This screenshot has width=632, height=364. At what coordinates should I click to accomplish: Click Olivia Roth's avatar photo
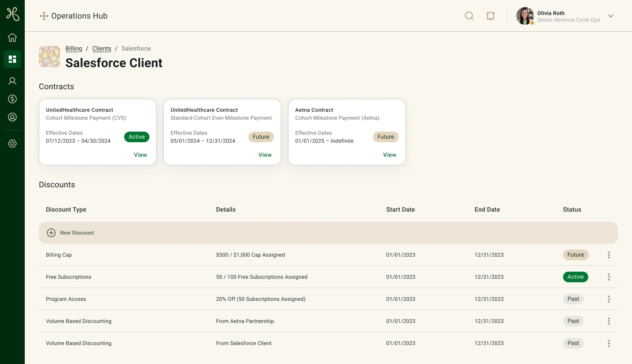pyautogui.click(x=525, y=16)
